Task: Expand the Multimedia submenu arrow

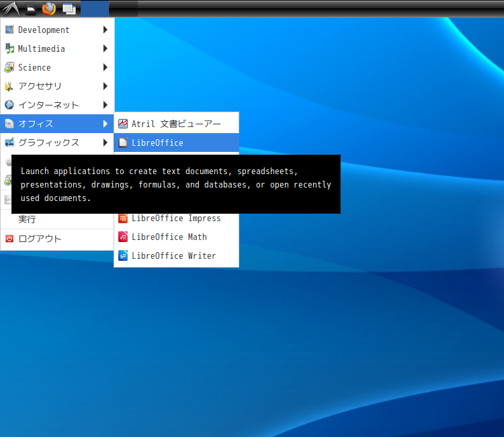Action: coord(106,48)
